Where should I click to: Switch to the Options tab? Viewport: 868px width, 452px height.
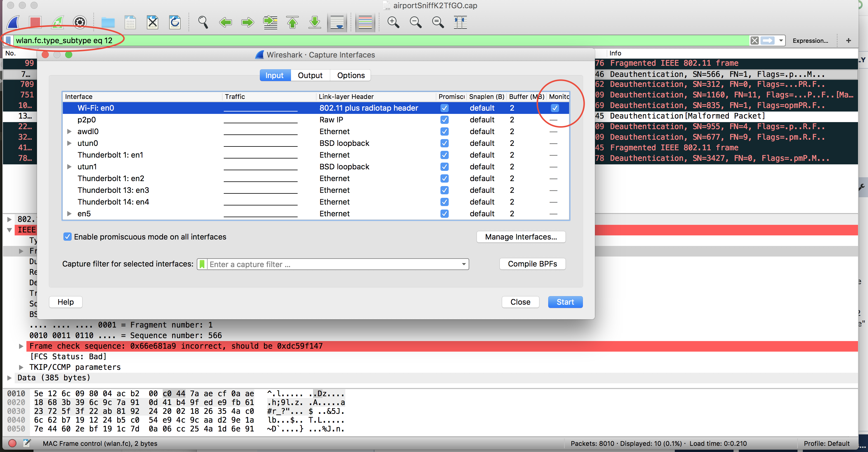pos(351,75)
